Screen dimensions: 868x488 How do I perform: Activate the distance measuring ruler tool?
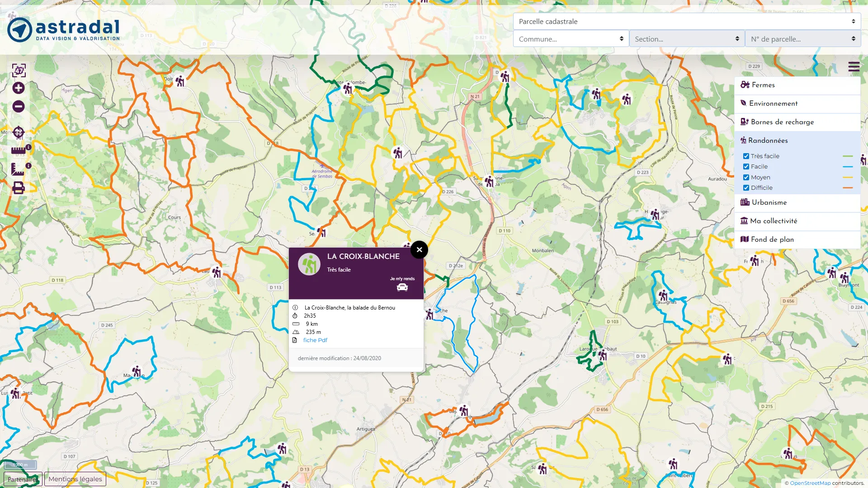(x=18, y=151)
